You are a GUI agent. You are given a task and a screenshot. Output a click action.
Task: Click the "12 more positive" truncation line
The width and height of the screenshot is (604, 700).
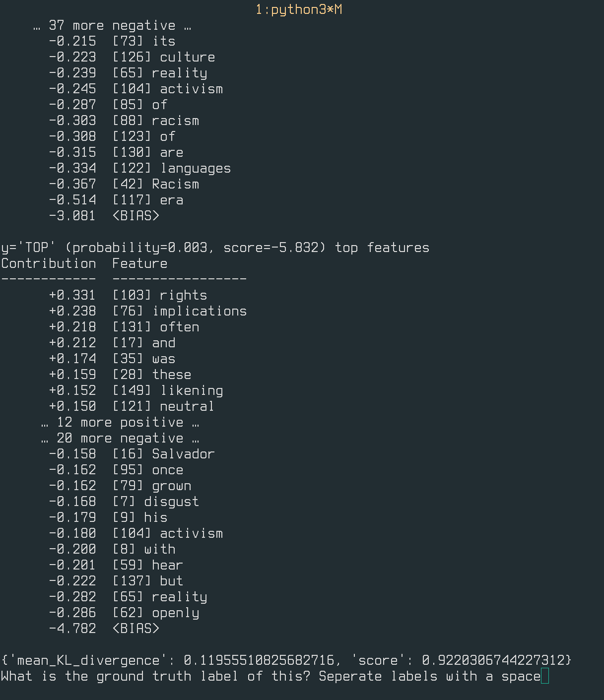(x=120, y=422)
